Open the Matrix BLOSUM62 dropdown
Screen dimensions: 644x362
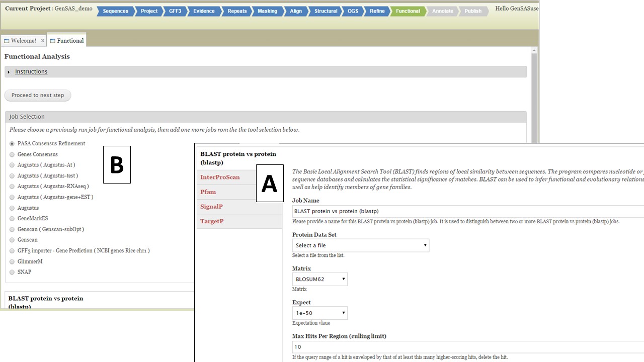319,279
